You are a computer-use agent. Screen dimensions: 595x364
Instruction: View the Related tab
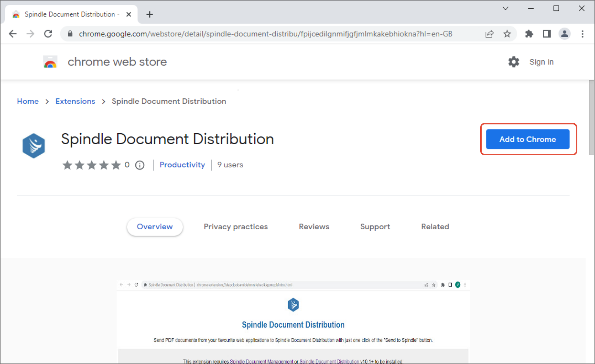pos(435,227)
